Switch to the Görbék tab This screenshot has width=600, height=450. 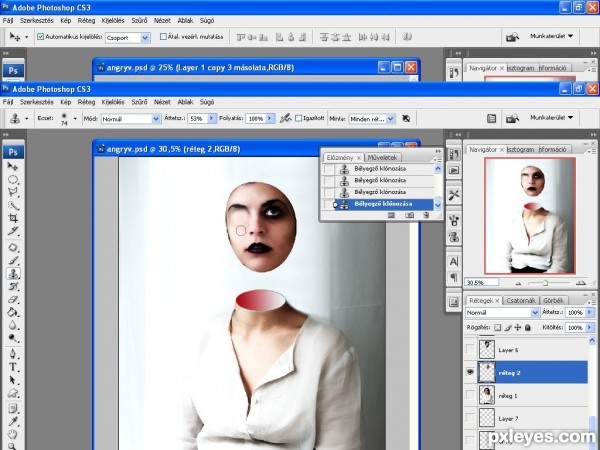coord(553,300)
